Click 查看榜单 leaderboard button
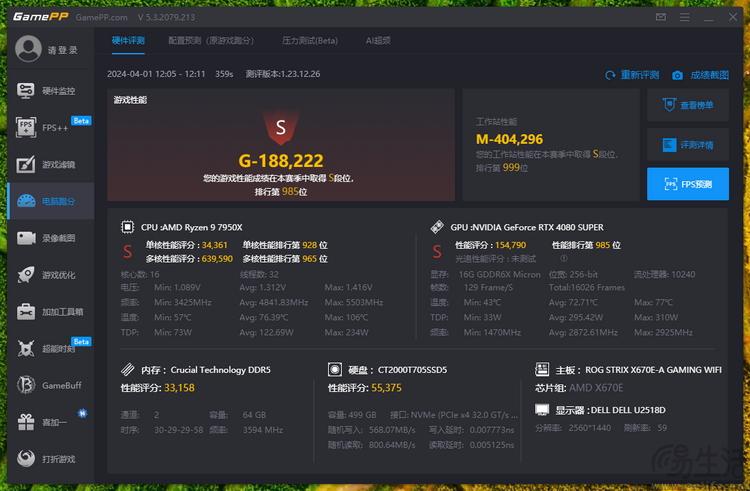750x491 pixels. pyautogui.click(x=688, y=105)
